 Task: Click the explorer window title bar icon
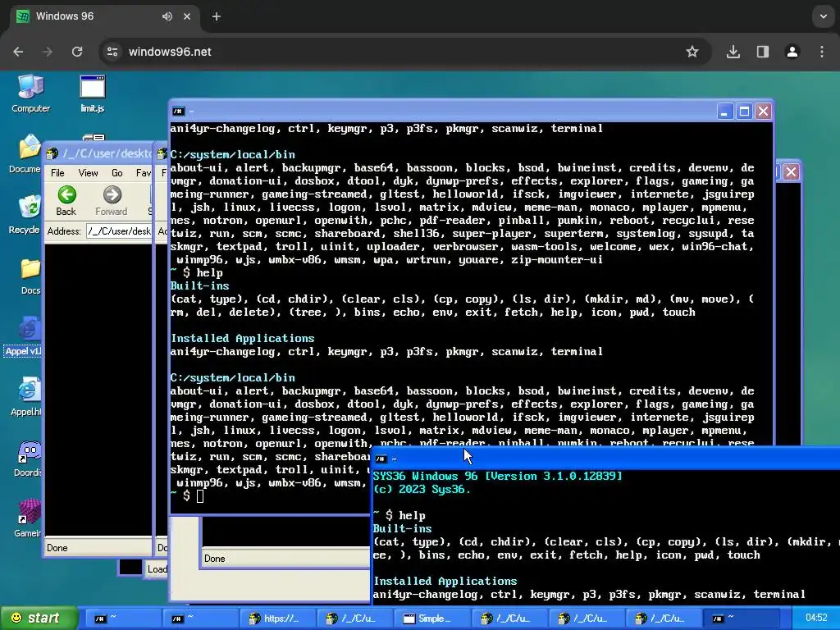point(52,154)
